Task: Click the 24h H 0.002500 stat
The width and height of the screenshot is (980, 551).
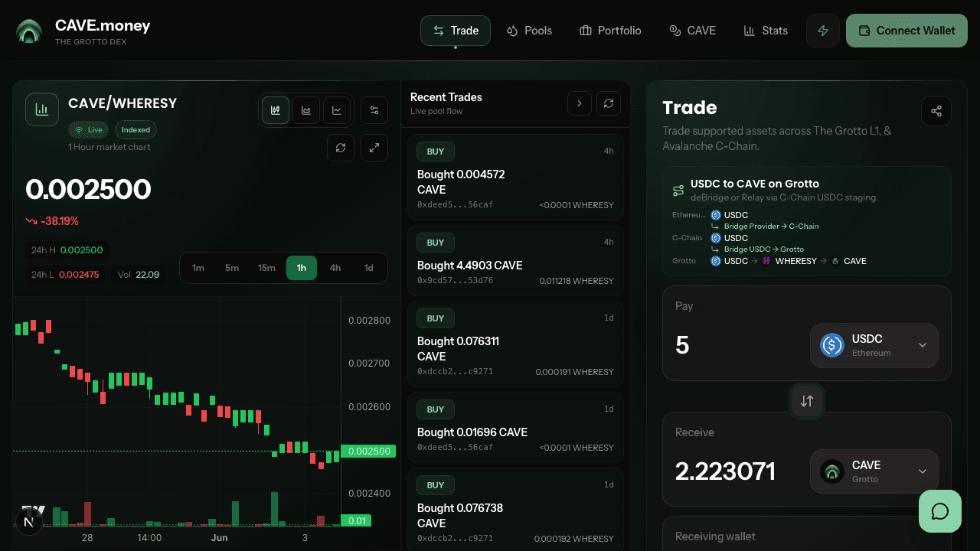Action: point(67,250)
